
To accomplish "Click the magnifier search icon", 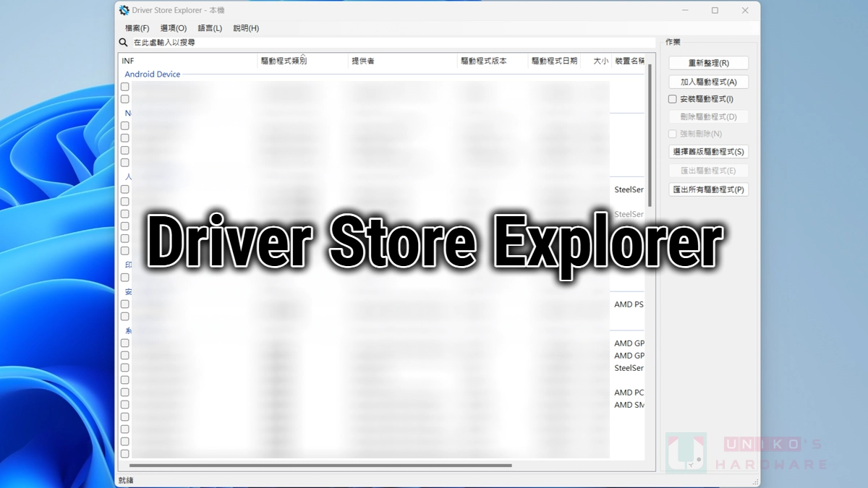I will point(124,43).
